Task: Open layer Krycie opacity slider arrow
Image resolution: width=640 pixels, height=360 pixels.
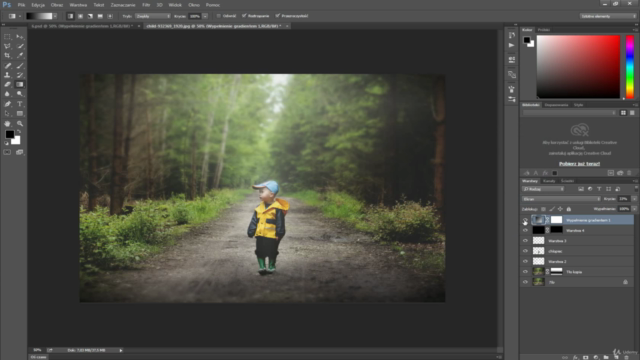Action: pos(634,199)
